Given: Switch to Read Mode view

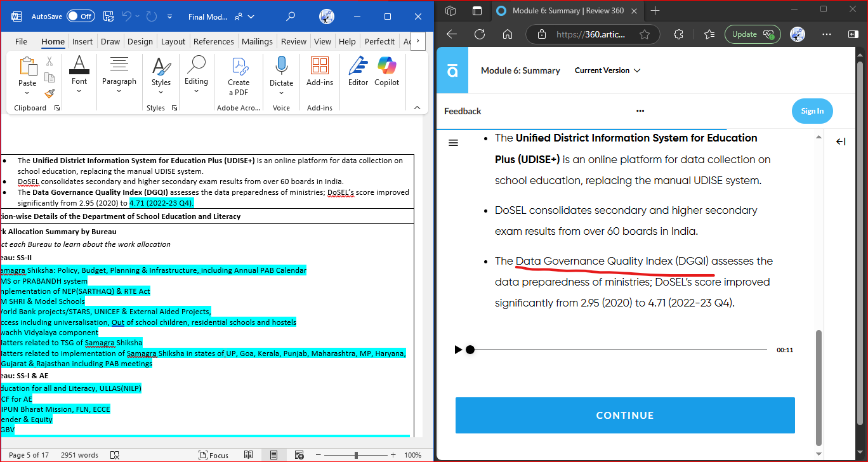Looking at the screenshot, I should (249, 455).
